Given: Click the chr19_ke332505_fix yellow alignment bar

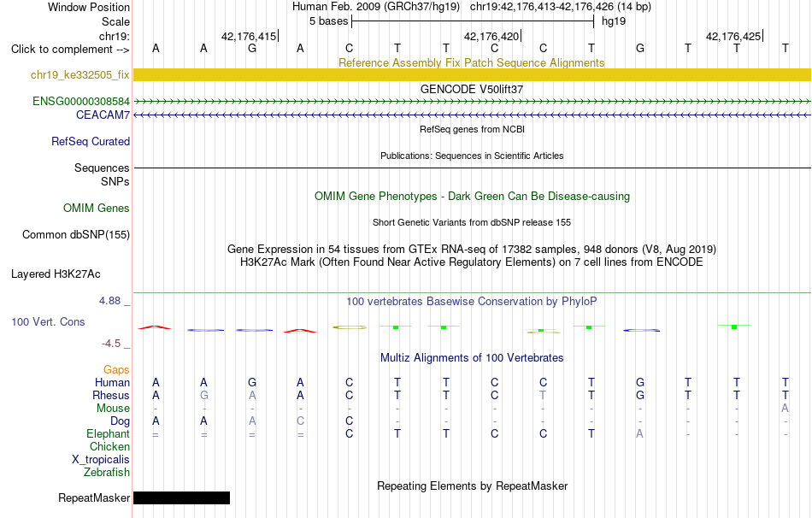Looking at the screenshot, I should pyautogui.click(x=472, y=74).
